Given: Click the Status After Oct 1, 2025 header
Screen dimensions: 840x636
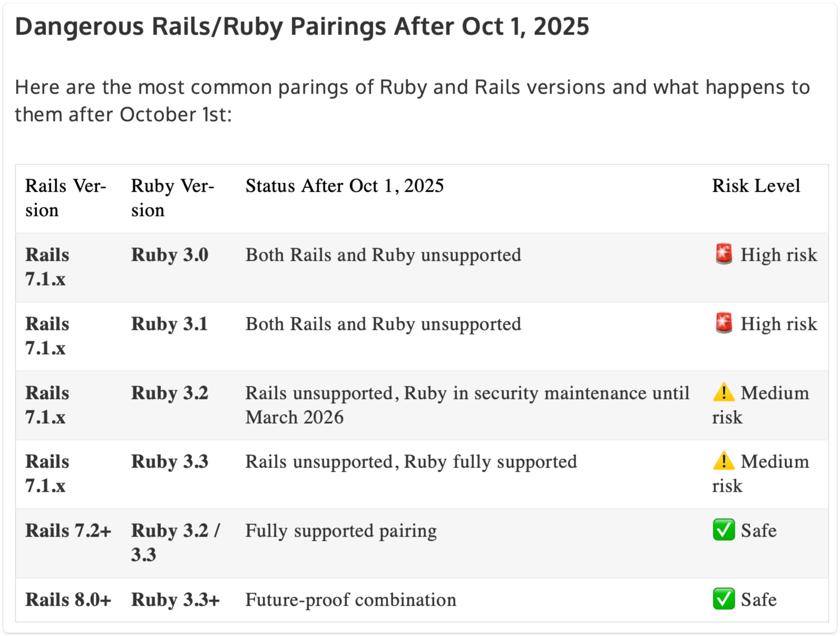Looking at the screenshot, I should [344, 186].
